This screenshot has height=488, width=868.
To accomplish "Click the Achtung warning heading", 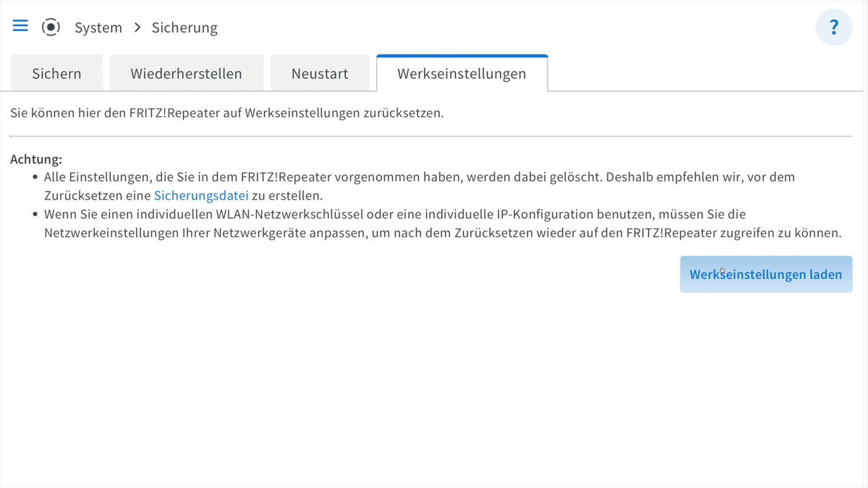I will pos(36,158).
